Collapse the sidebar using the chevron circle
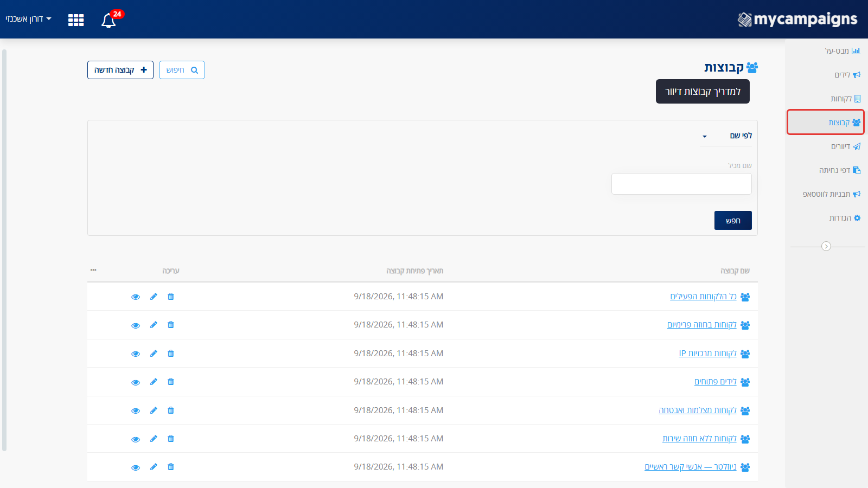Viewport: 868px width, 488px height. pos(826,246)
